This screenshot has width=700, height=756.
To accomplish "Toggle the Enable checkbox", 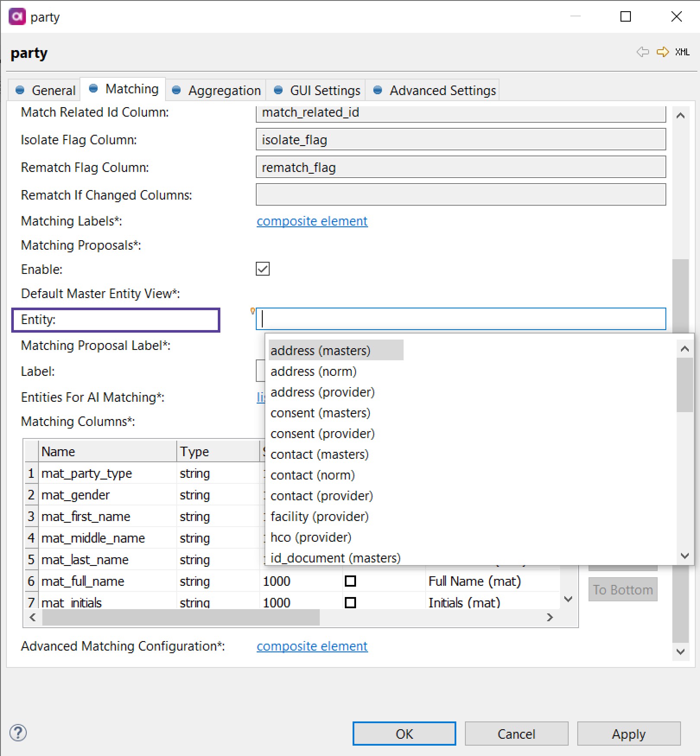I will tap(263, 269).
